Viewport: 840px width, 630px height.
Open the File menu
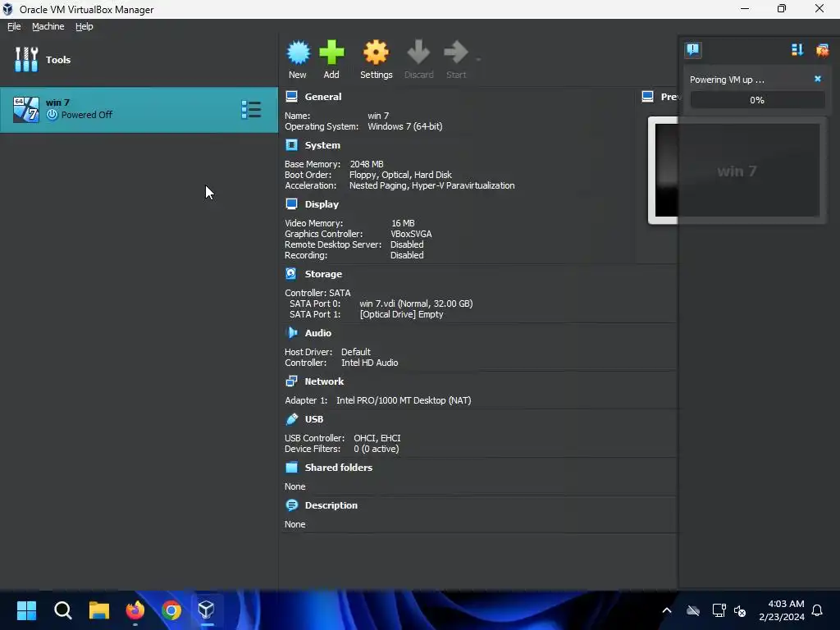[x=14, y=26]
